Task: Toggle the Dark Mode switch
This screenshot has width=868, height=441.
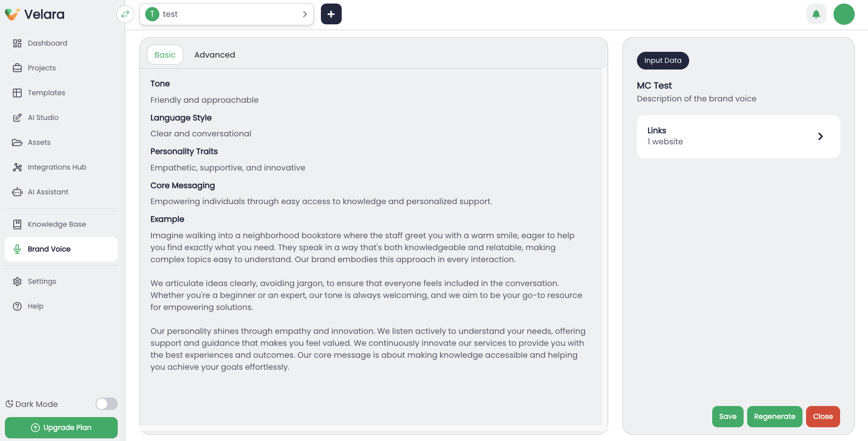Action: click(107, 404)
